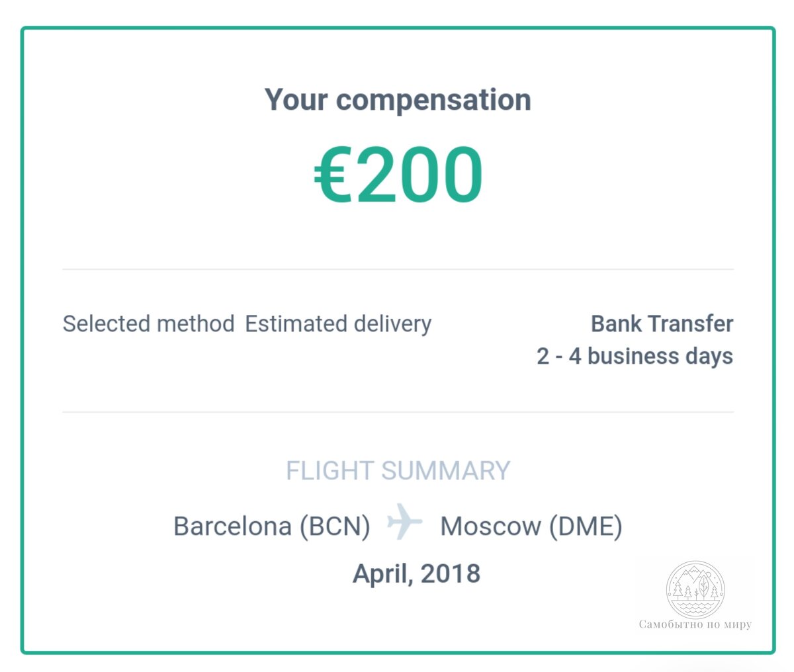Click the 2 - 4 business days text
The width and height of the screenshot is (794, 672).
pos(635,356)
